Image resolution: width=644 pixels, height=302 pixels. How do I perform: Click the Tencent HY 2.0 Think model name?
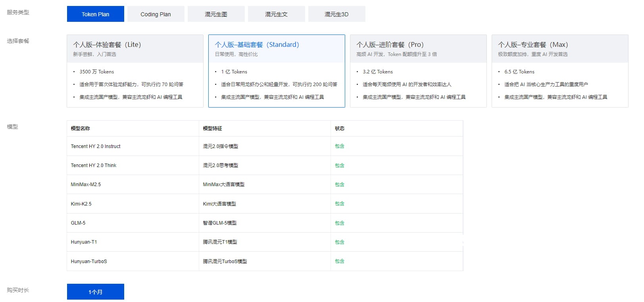[94, 165]
